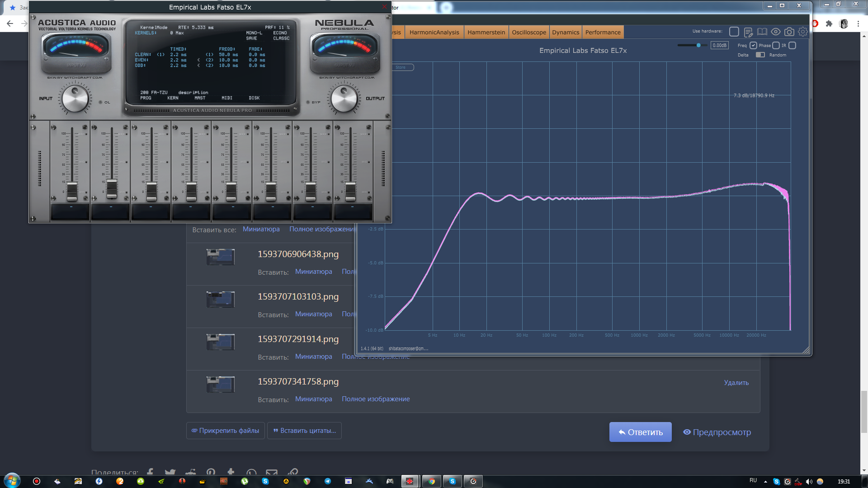
Task: Open the MIDI page in Nebula display
Action: (227, 98)
